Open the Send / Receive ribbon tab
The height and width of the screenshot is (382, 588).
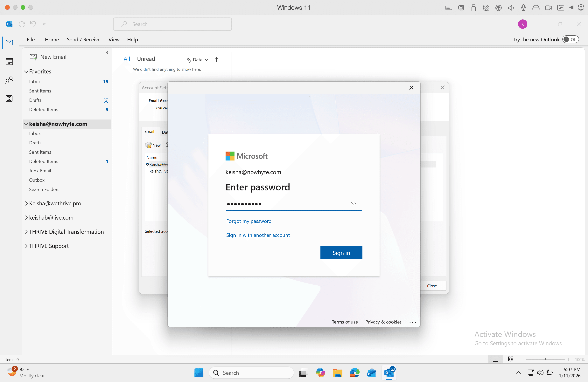(83, 39)
